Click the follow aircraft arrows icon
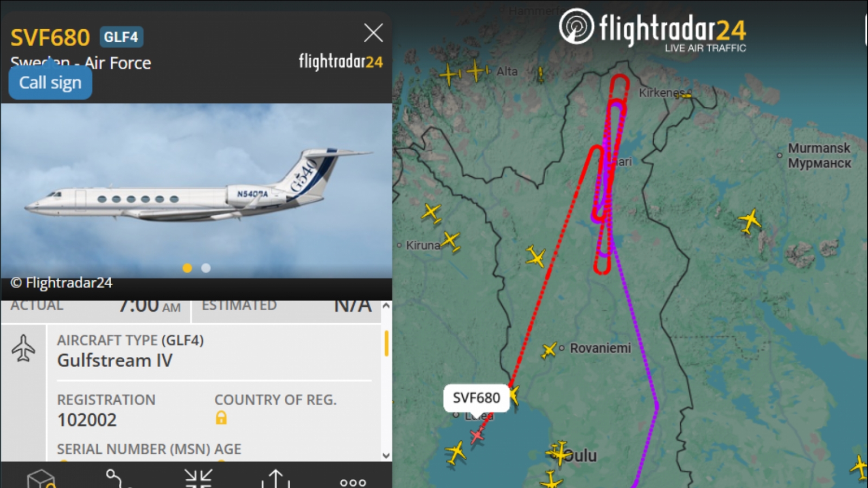 198,479
